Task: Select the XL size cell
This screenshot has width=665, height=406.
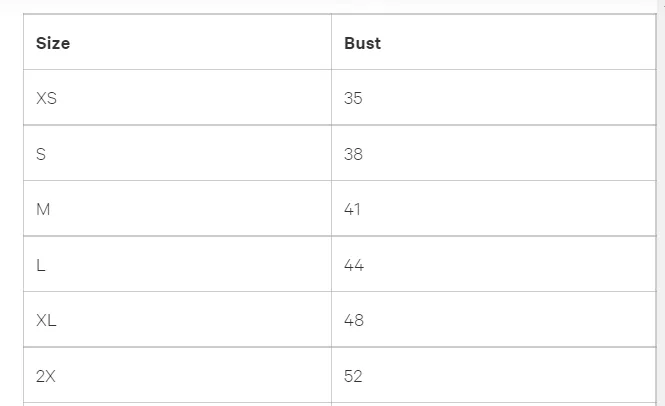Action: pos(46,320)
